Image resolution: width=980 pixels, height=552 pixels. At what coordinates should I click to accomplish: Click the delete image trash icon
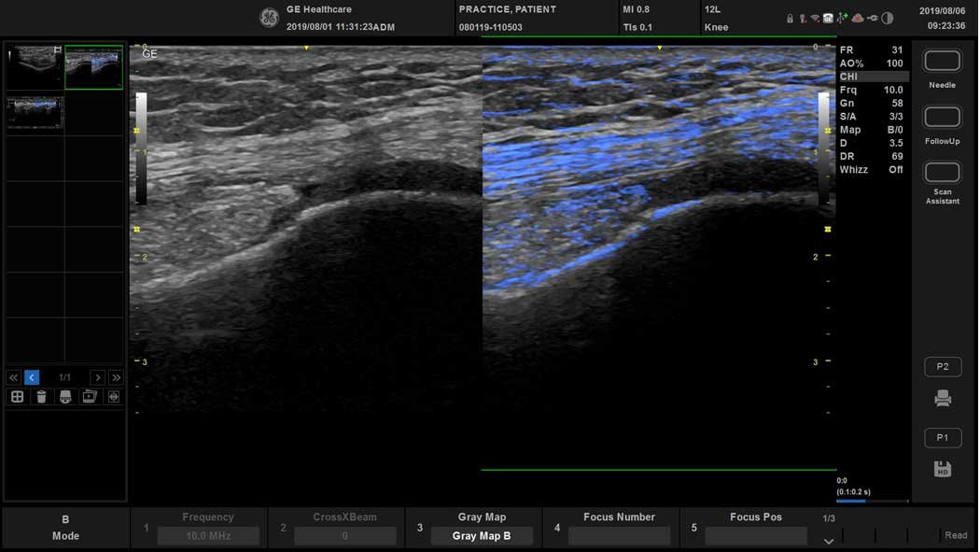pos(41,397)
